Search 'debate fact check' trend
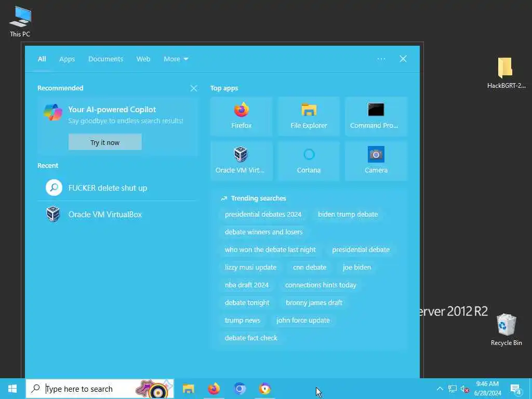The width and height of the screenshot is (532, 399). pos(251,338)
